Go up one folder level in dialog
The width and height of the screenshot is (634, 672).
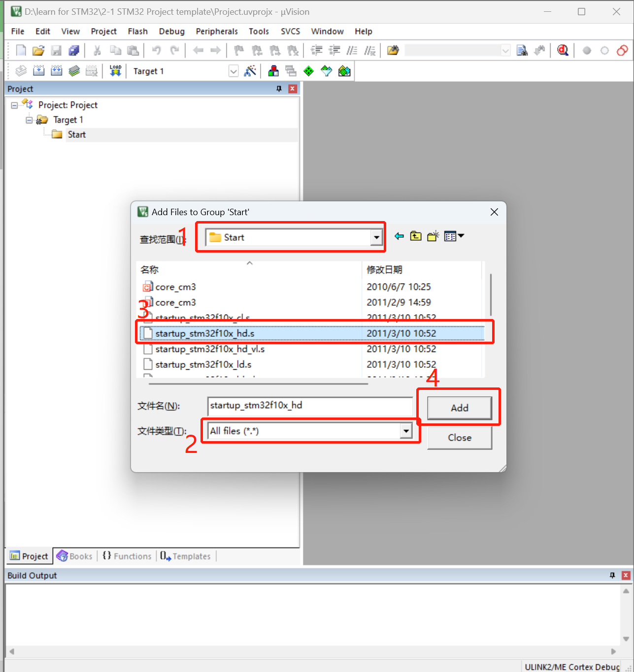[x=416, y=236]
